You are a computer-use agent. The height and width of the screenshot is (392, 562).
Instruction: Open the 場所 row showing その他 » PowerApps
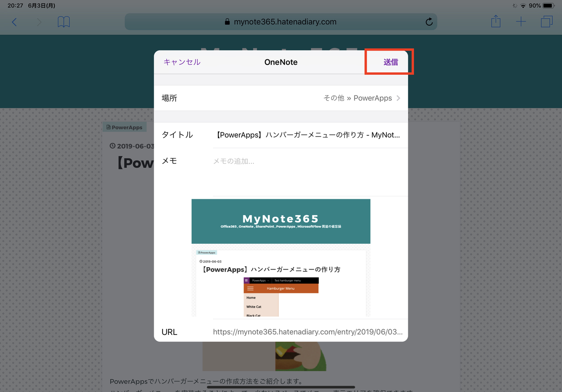tap(281, 98)
